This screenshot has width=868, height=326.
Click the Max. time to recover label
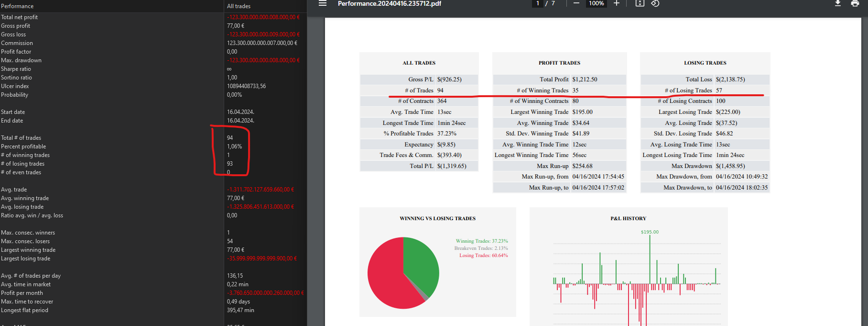pos(27,302)
